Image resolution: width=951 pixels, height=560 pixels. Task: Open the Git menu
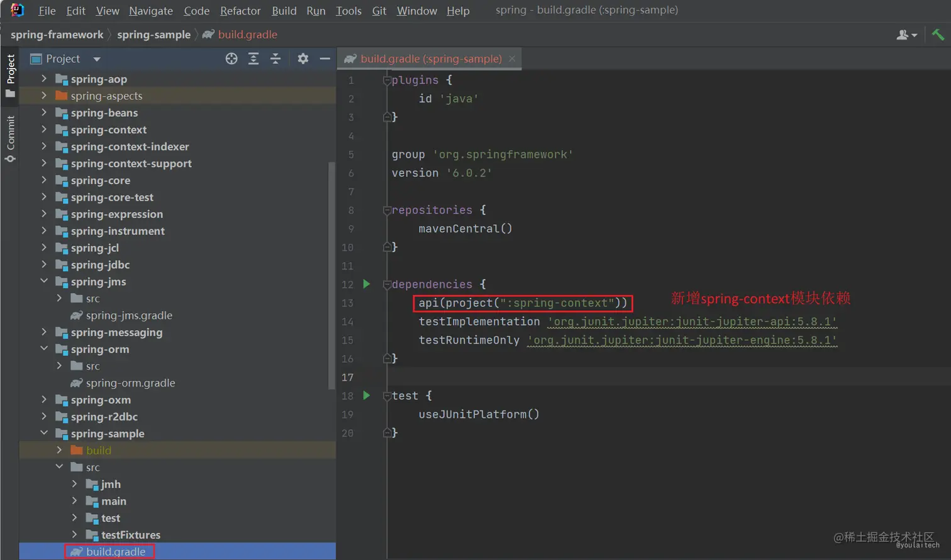(x=379, y=11)
